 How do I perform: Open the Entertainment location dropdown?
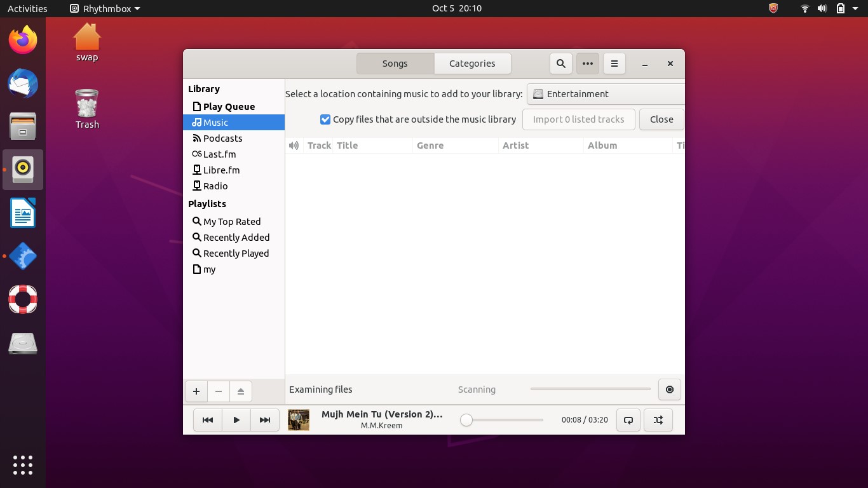(606, 94)
